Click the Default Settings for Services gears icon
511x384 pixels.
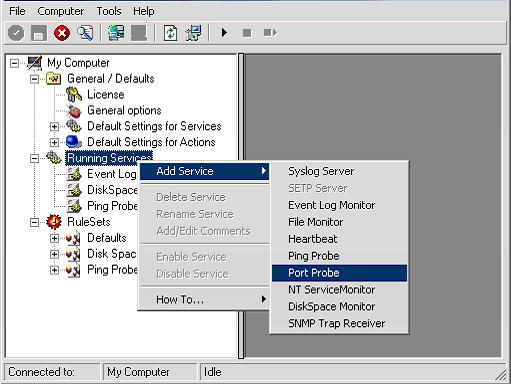(74, 126)
